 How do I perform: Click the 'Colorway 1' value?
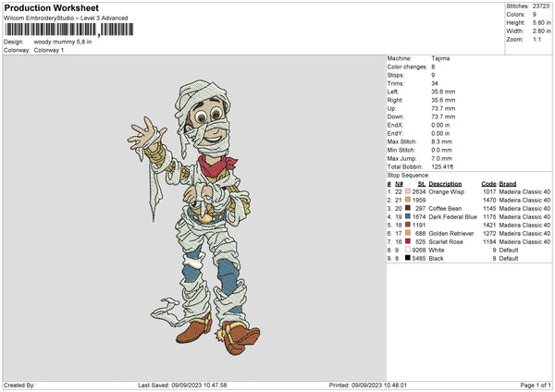(49, 50)
